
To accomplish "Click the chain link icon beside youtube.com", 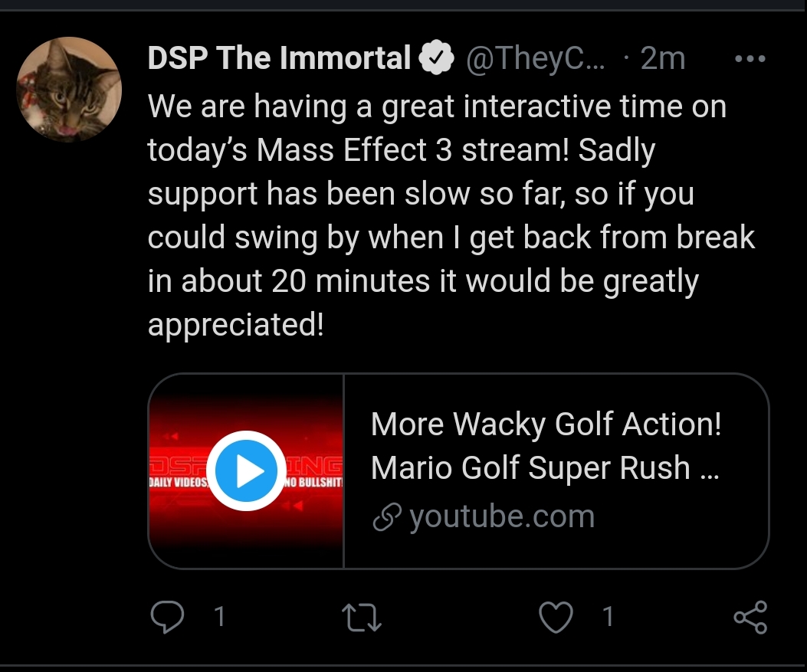I will 387,517.
